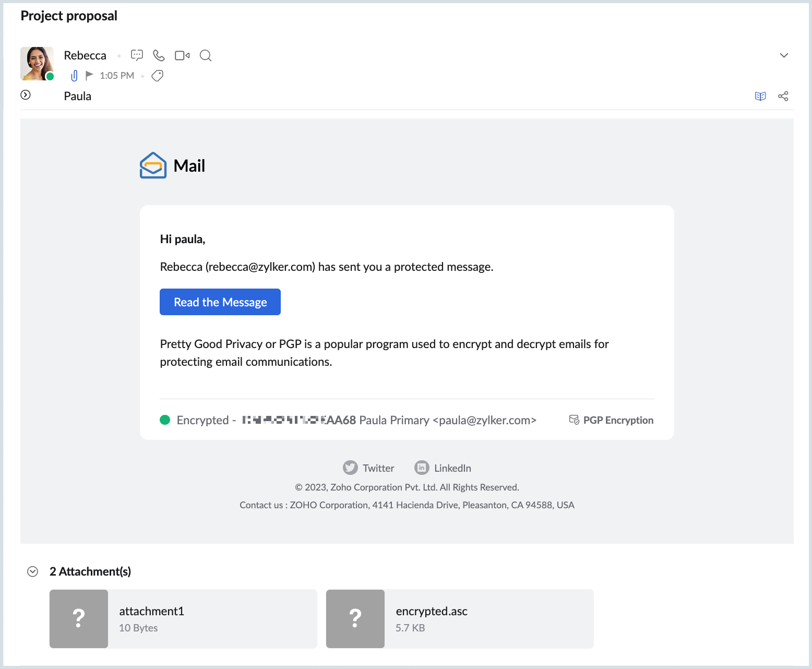Open the reader view book icon

(x=760, y=96)
